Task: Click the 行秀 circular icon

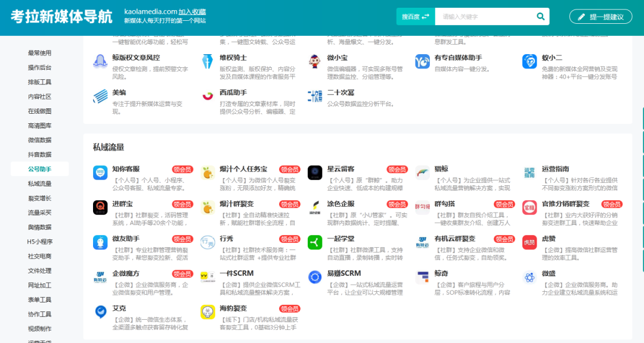Action: click(x=208, y=242)
